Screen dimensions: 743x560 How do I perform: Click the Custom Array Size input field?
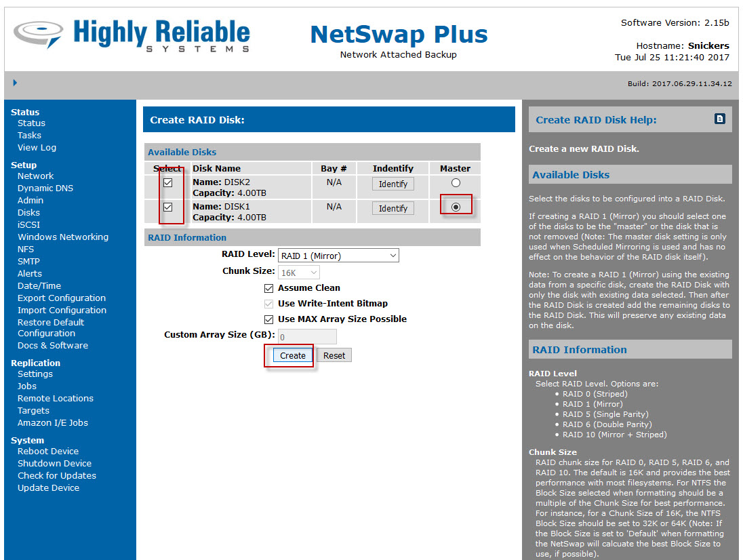pyautogui.click(x=307, y=337)
